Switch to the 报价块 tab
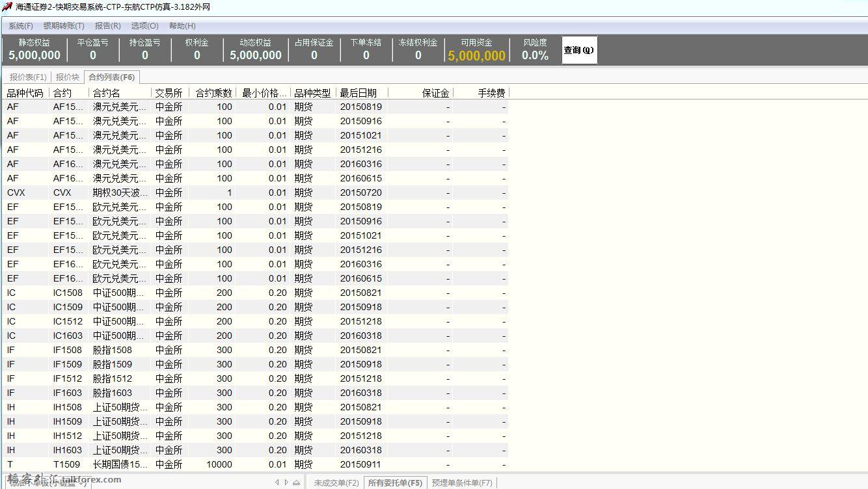Viewport: 868px width, 489px height. pyautogui.click(x=68, y=77)
